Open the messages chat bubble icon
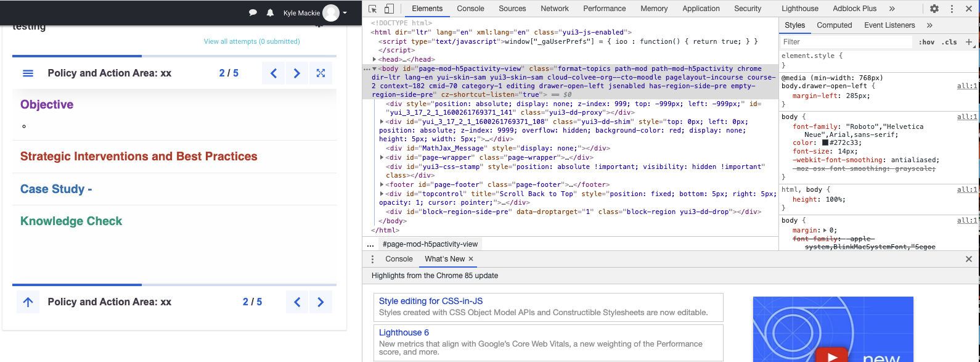This screenshot has height=362, width=980. tap(253, 13)
